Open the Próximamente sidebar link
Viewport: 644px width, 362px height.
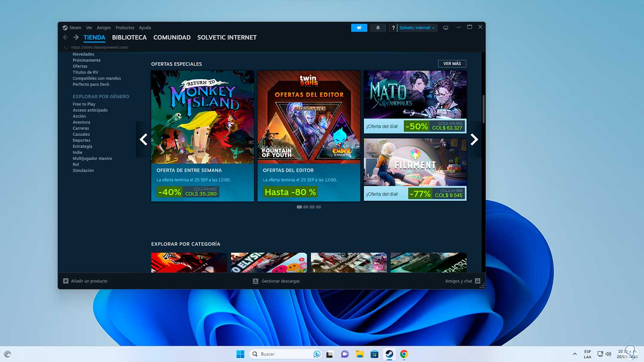click(x=87, y=60)
